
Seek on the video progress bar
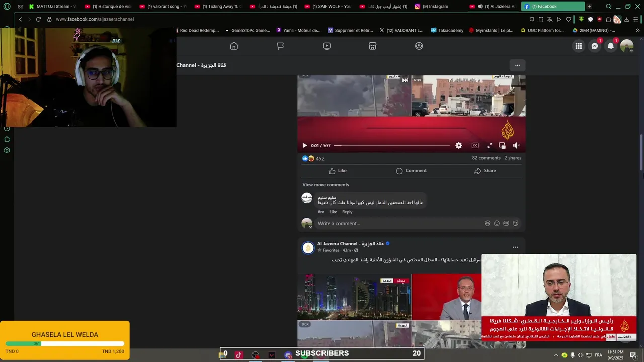coord(392,145)
